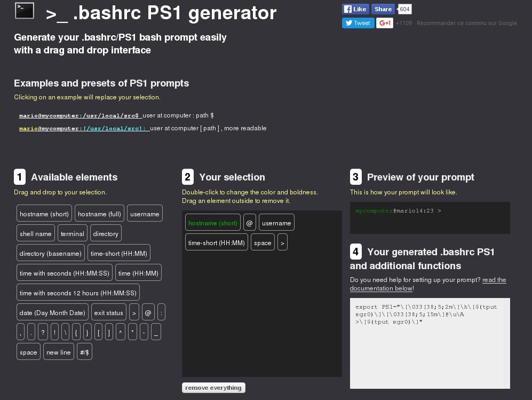Viewport: 532px width, 400px height.
Task: Select 'time-short (HH:MM)' in your selection
Action: click(217, 243)
